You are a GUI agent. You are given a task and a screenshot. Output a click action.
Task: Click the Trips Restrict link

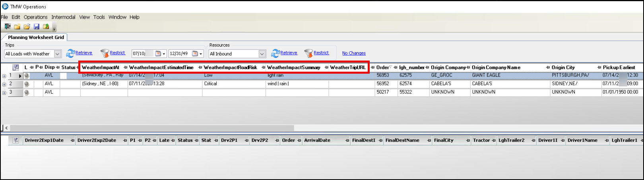[117, 53]
